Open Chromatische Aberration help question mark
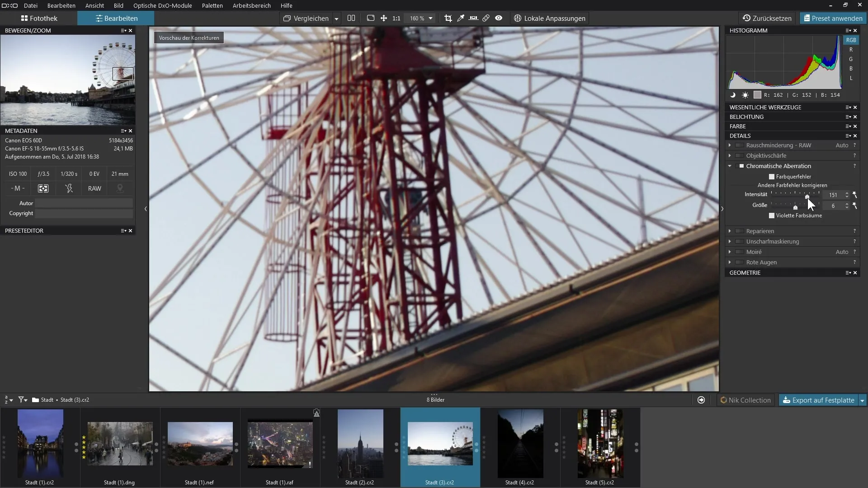Screen dimensions: 868x488 point(854,166)
